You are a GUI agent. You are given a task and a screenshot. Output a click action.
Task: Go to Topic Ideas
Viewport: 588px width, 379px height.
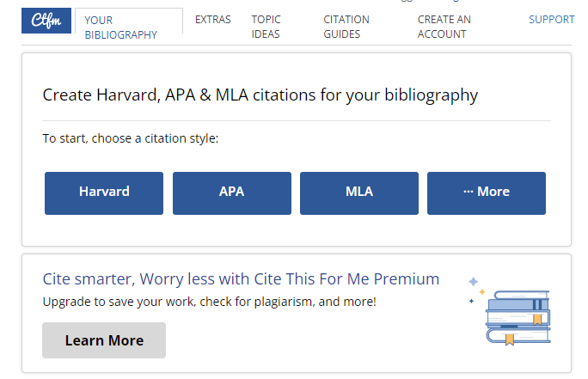266,27
